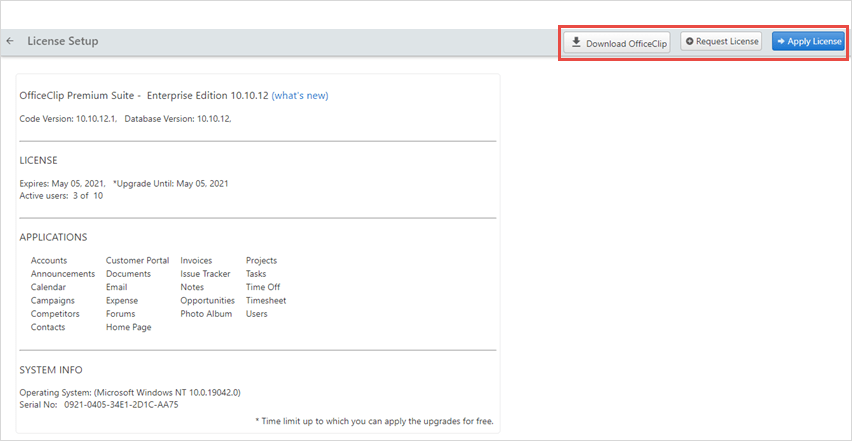Select the Time Off application entry
This screenshot has width=852, height=441.
tap(263, 287)
